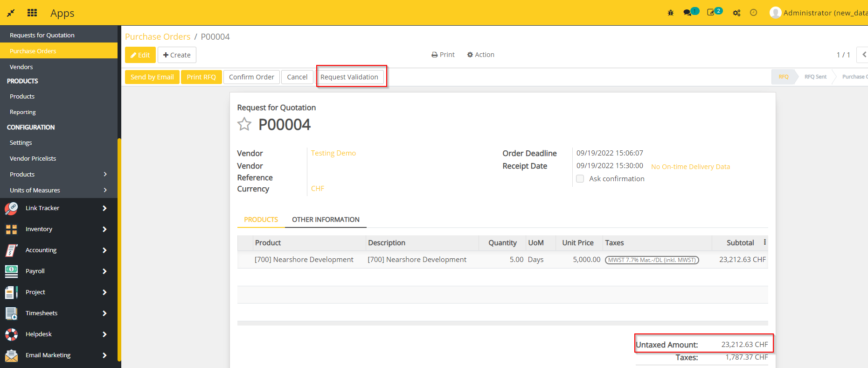Select the RFQ Sent status stage
The width and height of the screenshot is (868, 368).
[x=815, y=77]
